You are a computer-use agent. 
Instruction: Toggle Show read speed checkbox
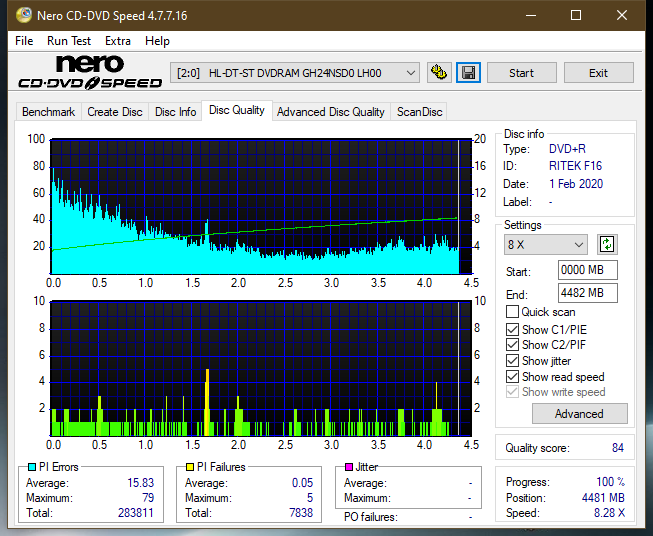tap(512, 376)
